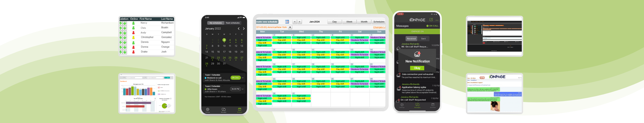
Task: Switch the message list to Received
Action: (x=411, y=39)
